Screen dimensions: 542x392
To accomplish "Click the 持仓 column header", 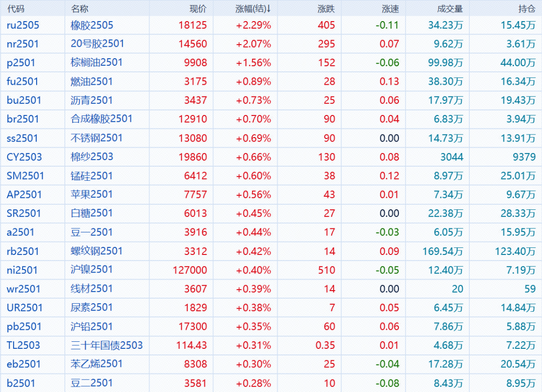I will (x=526, y=9).
